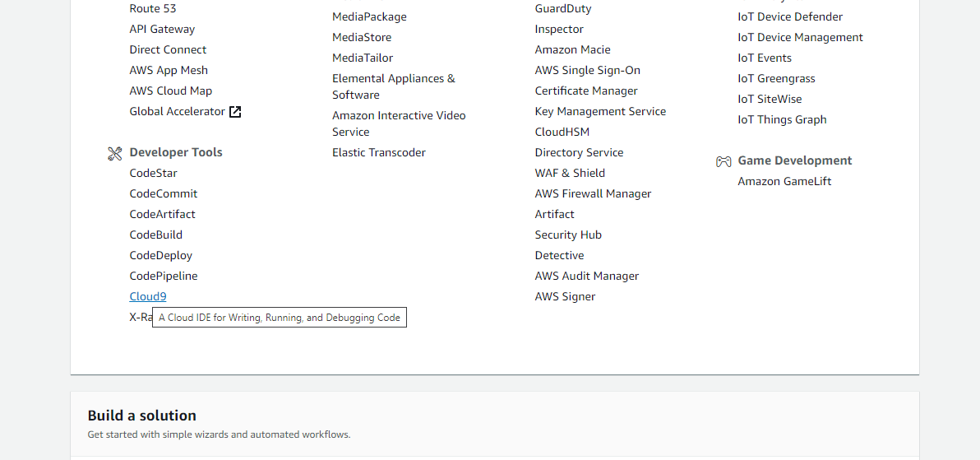Open WAF & Shield
Viewport: 980px width, 460px height.
[570, 174]
